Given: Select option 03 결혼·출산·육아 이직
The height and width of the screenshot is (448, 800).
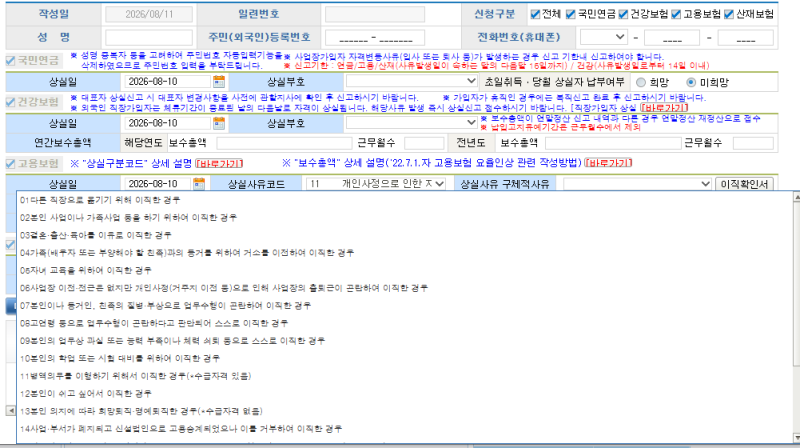Looking at the screenshot, I should tap(404, 235).
